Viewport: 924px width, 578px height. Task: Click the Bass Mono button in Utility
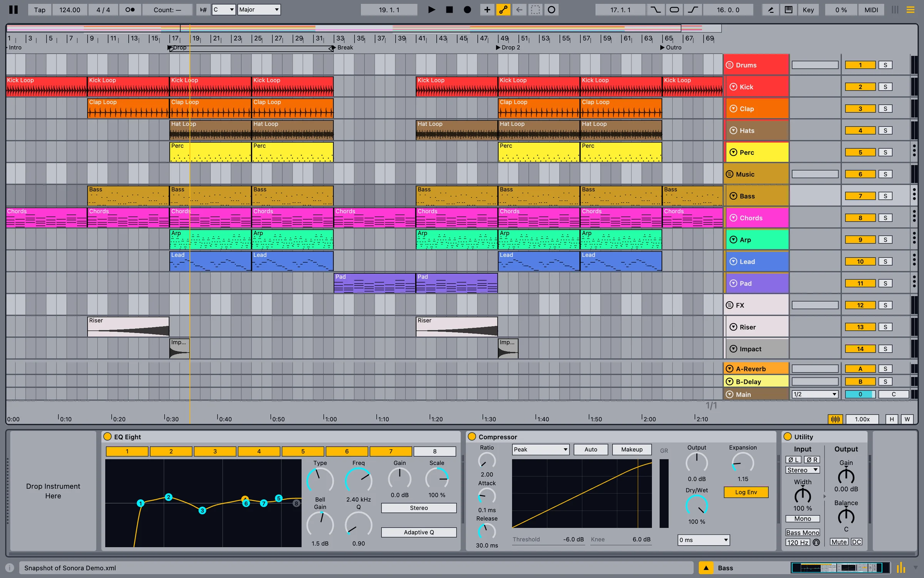(803, 533)
